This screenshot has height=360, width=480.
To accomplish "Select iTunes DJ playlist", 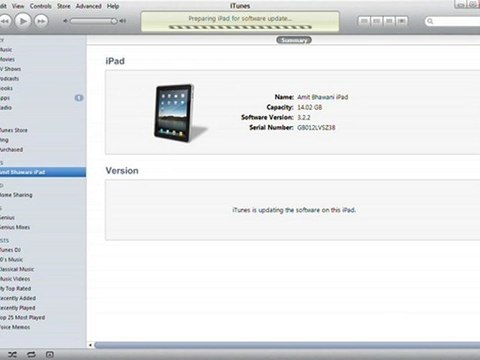I will click(x=10, y=250).
